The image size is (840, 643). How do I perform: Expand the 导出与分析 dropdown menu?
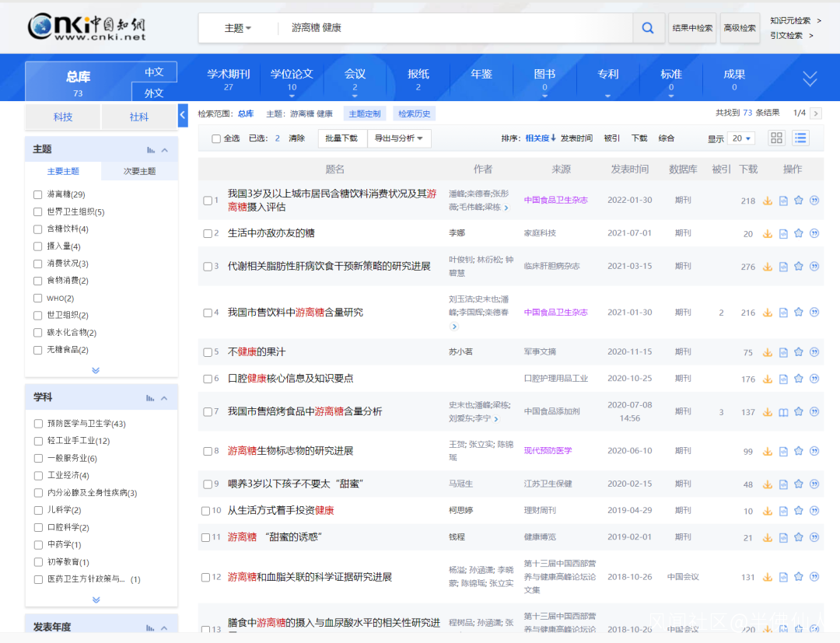pyautogui.click(x=398, y=138)
